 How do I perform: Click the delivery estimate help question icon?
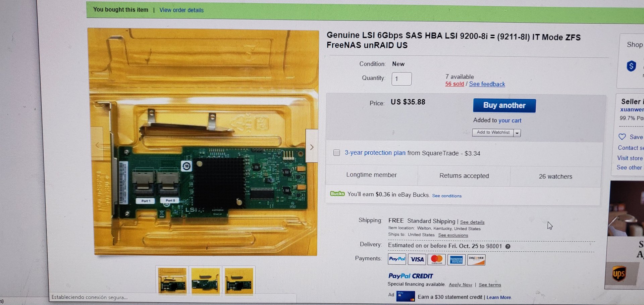pyautogui.click(x=508, y=247)
